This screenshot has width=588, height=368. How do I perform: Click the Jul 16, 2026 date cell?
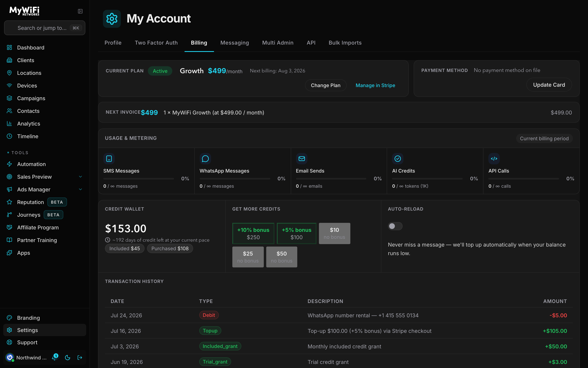126,331
